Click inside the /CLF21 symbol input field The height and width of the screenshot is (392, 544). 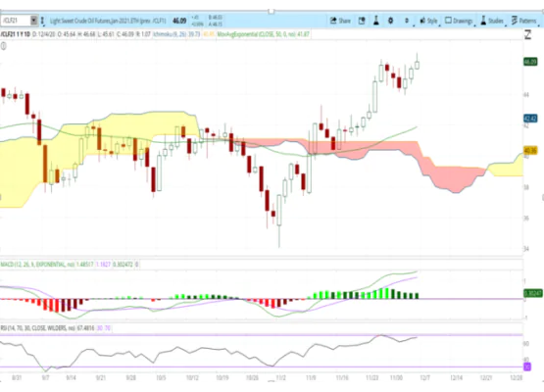[16, 21]
